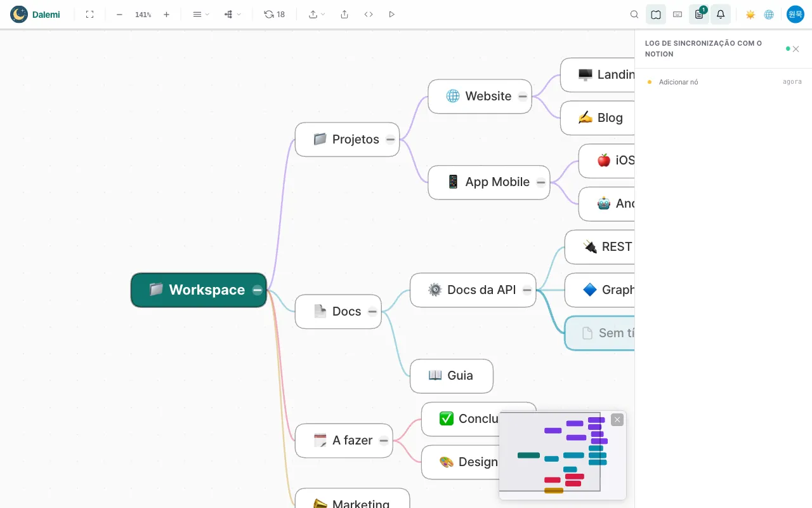Open the line-style menu dropdown
812x508 pixels.
click(x=201, y=14)
